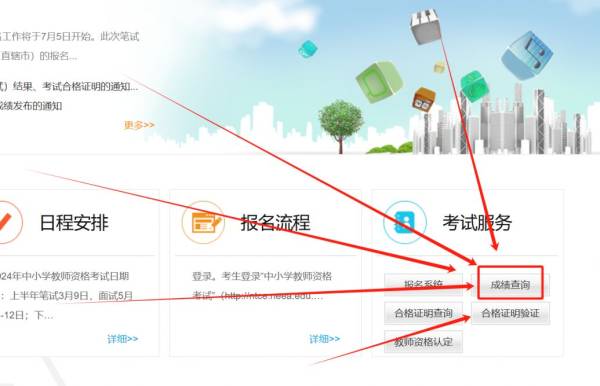Open 详细>> link under 日程安排
The width and height of the screenshot is (600, 386).
122,339
